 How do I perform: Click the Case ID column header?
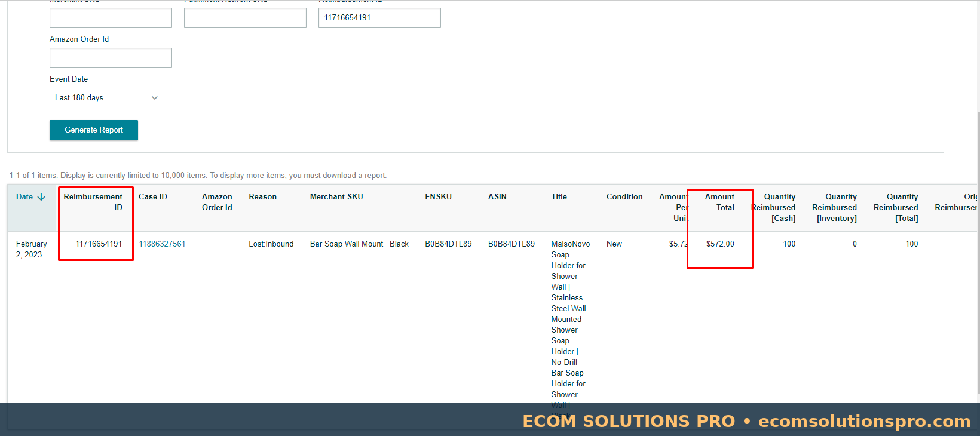[153, 196]
